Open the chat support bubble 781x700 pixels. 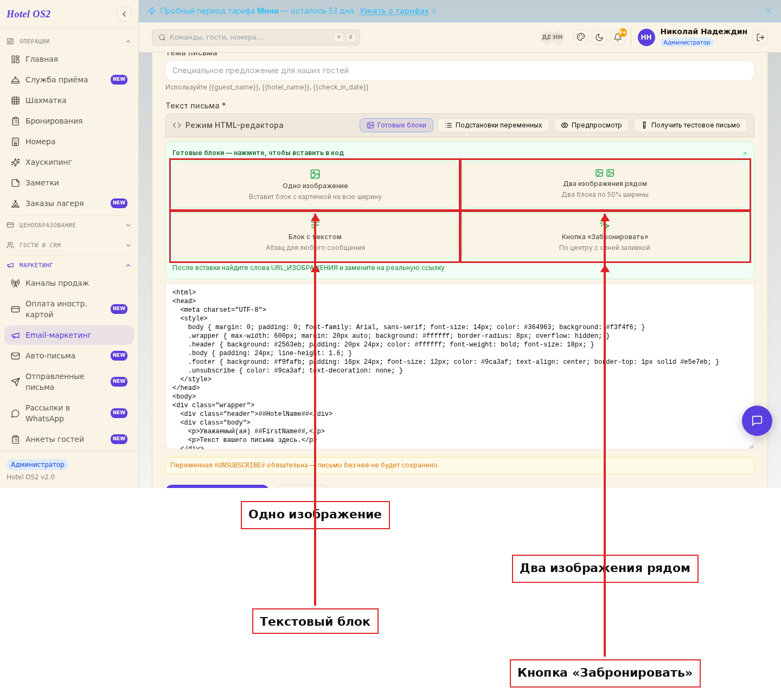coord(757,421)
